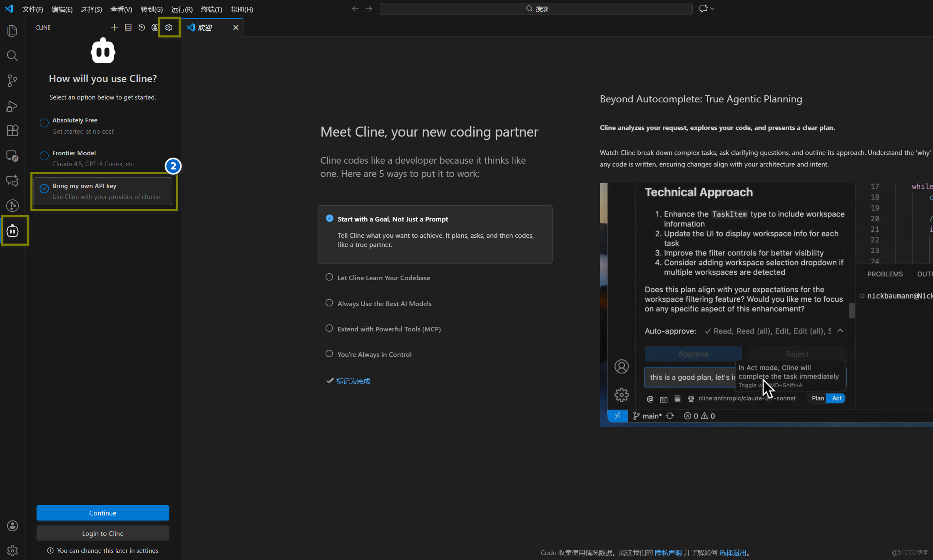Open Cline task history icon
Image resolution: width=933 pixels, height=560 pixels.
tap(142, 27)
